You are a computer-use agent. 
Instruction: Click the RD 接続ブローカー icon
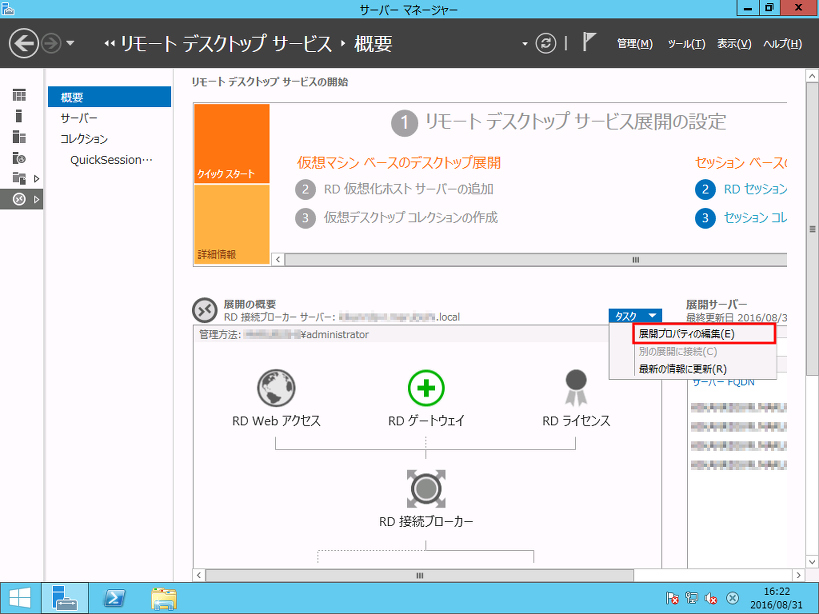pyautogui.click(x=427, y=489)
